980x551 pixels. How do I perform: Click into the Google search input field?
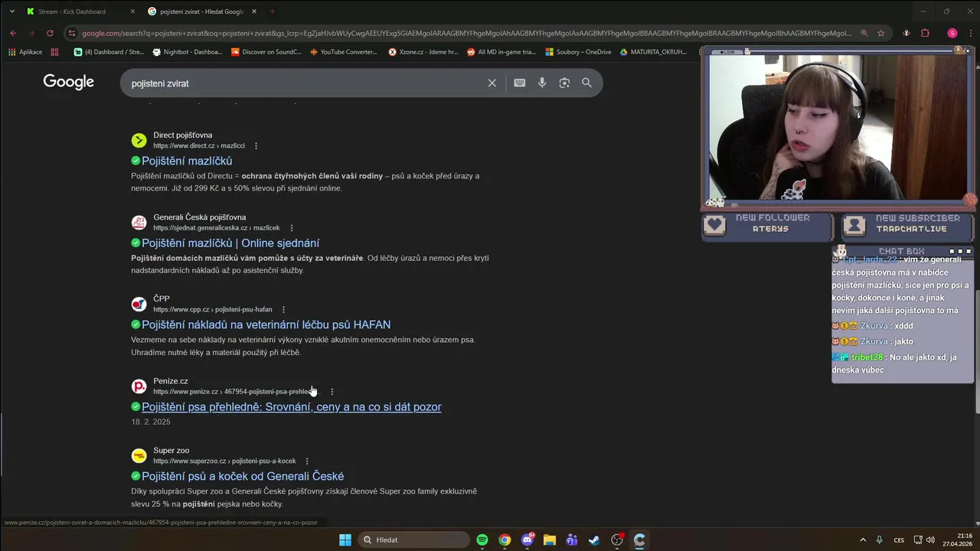point(306,83)
